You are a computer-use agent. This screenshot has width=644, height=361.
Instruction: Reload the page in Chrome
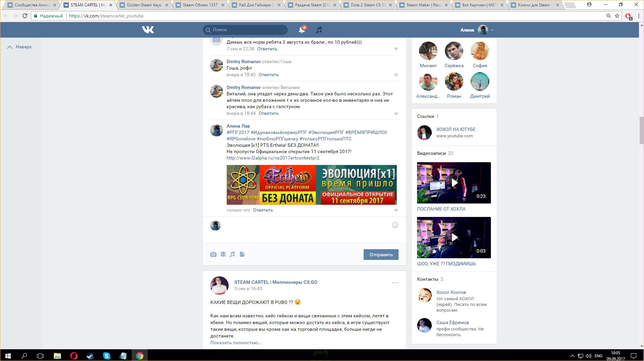(25, 16)
